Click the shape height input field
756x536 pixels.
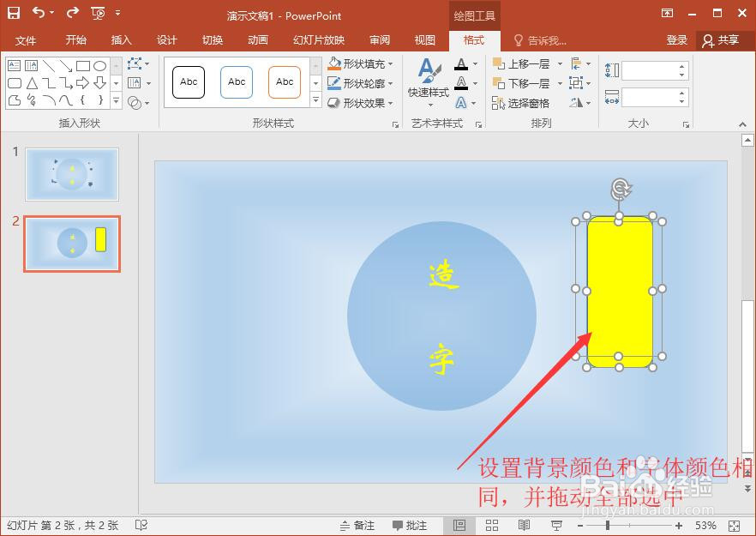(650, 71)
